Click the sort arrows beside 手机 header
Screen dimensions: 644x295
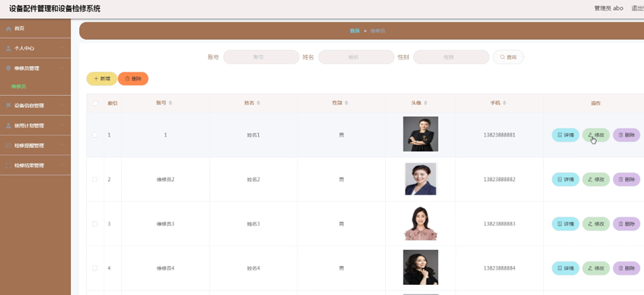505,103
